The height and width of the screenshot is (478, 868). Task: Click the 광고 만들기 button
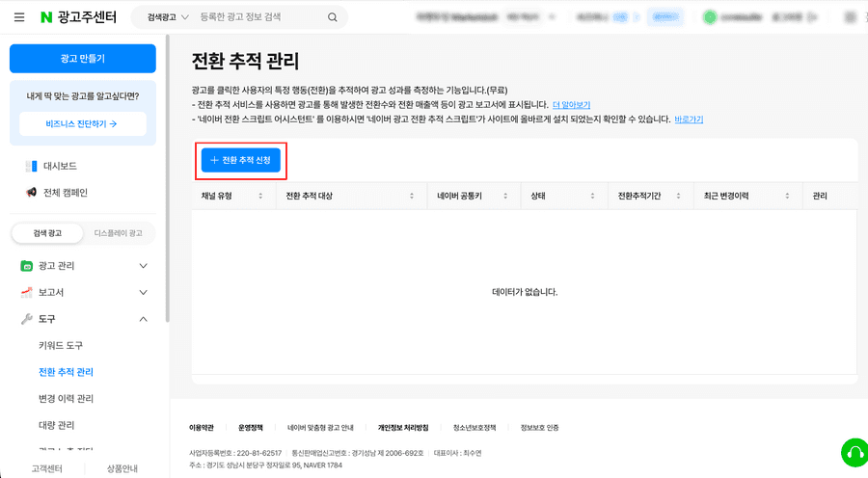83,59
